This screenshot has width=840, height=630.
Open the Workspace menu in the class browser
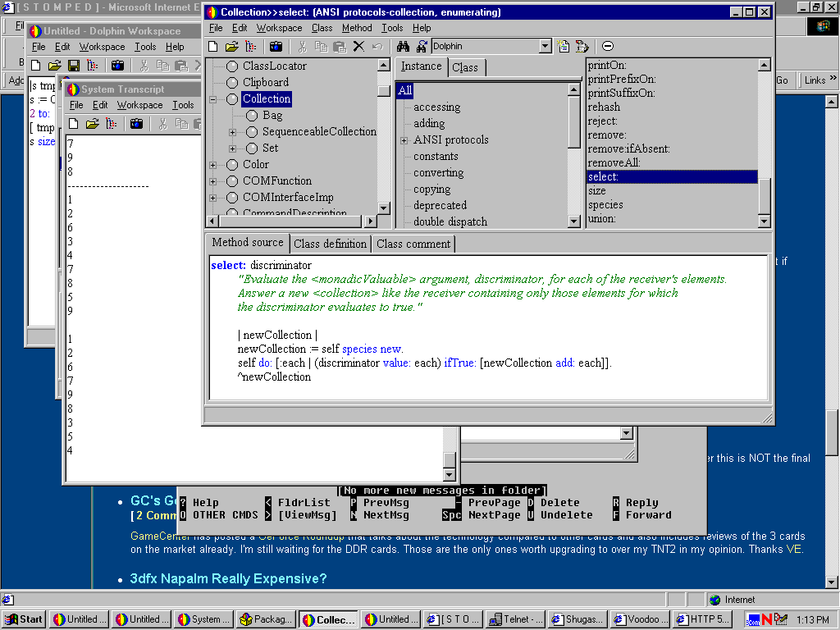[x=279, y=28]
